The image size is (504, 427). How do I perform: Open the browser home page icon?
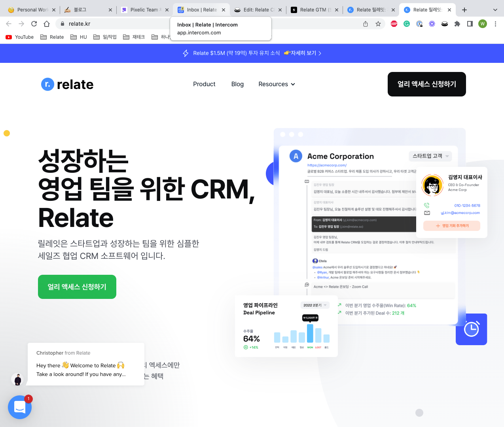click(x=47, y=24)
